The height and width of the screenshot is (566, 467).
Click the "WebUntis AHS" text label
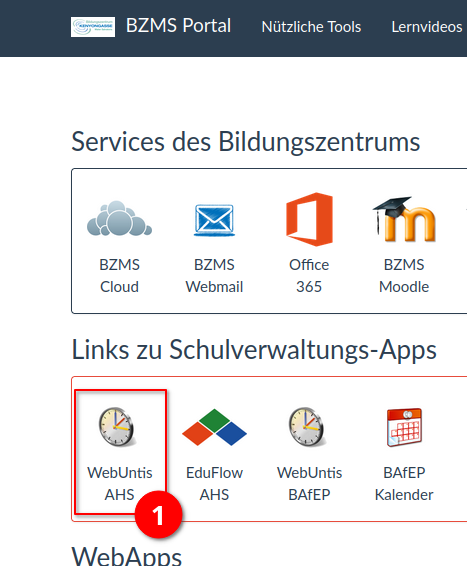(x=120, y=484)
